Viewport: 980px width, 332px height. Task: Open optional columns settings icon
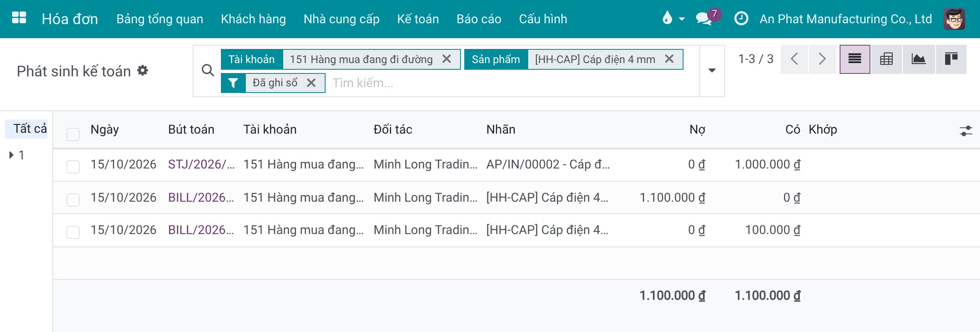click(x=966, y=131)
